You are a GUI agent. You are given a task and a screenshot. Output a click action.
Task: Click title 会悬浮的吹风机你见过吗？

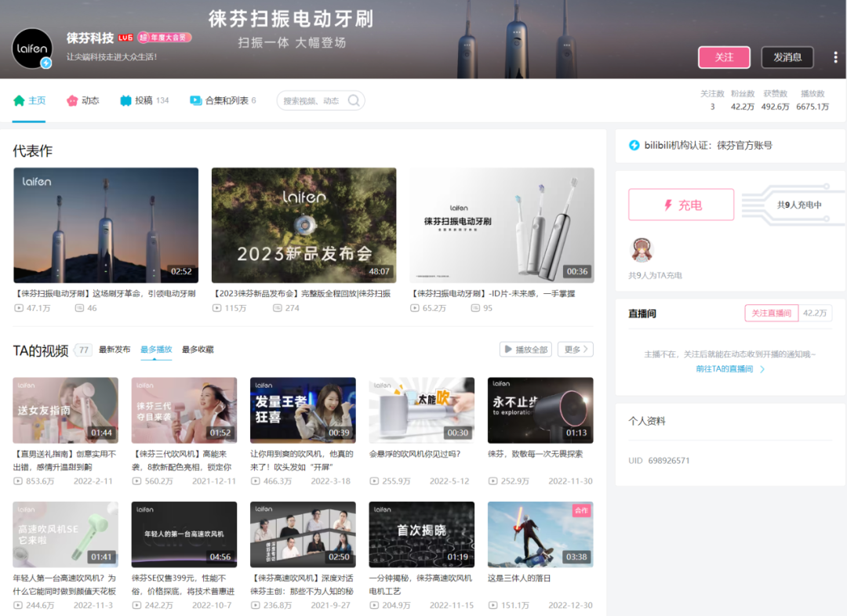coord(415,454)
